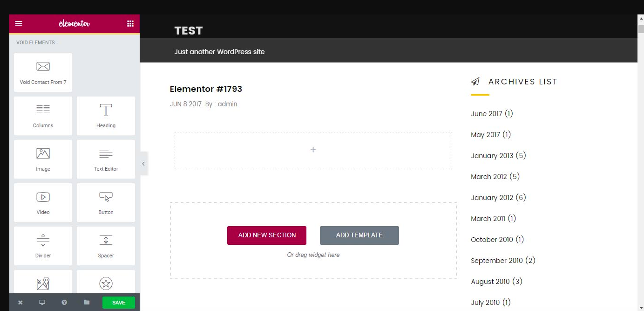Select the Void Contact Form 7 widget
The height and width of the screenshot is (311, 644).
43,72
